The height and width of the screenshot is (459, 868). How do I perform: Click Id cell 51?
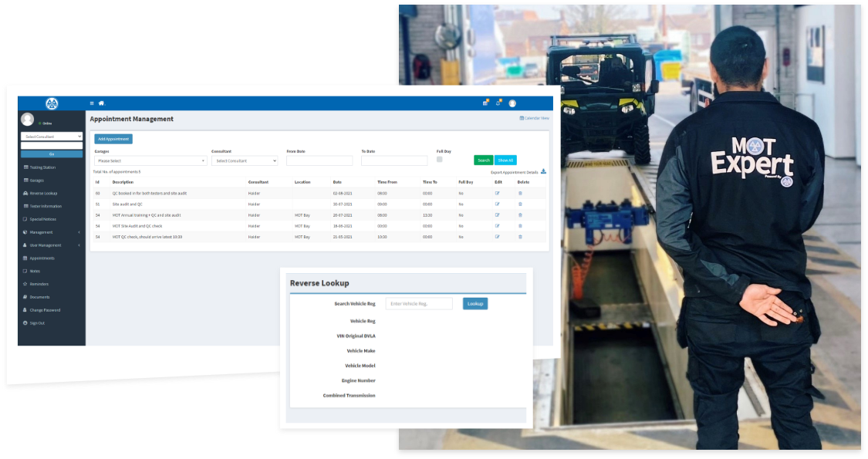97,204
